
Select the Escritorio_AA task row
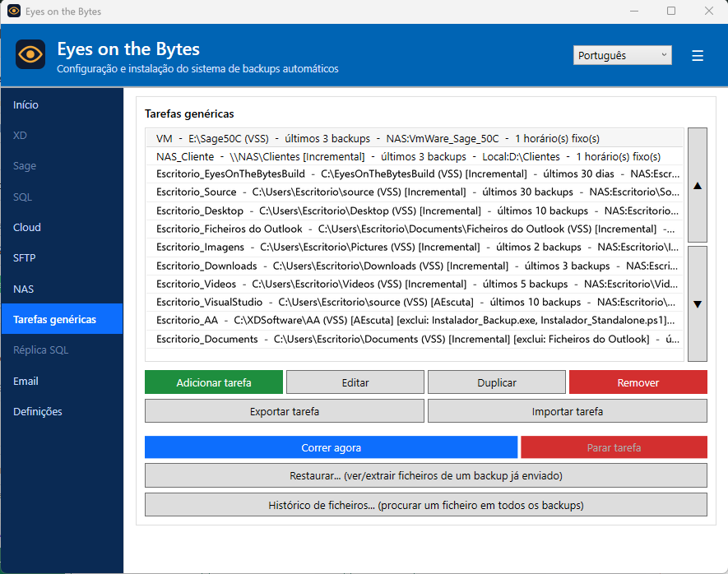(415, 320)
